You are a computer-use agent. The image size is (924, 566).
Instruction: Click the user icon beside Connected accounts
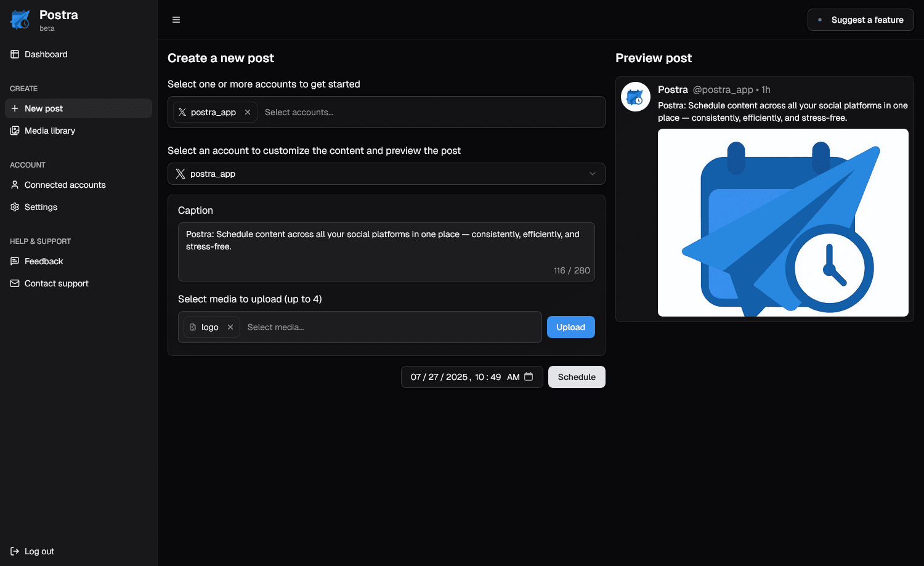(15, 185)
